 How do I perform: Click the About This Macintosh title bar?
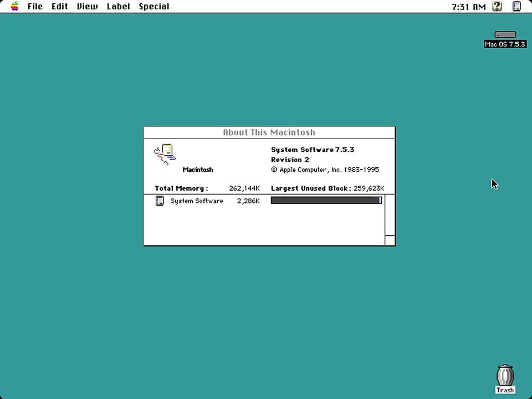tap(269, 132)
